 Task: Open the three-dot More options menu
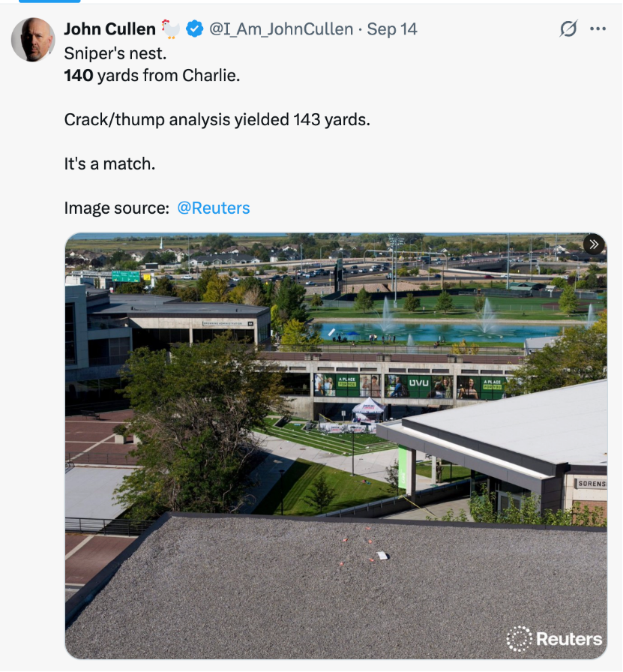pyautogui.click(x=598, y=29)
